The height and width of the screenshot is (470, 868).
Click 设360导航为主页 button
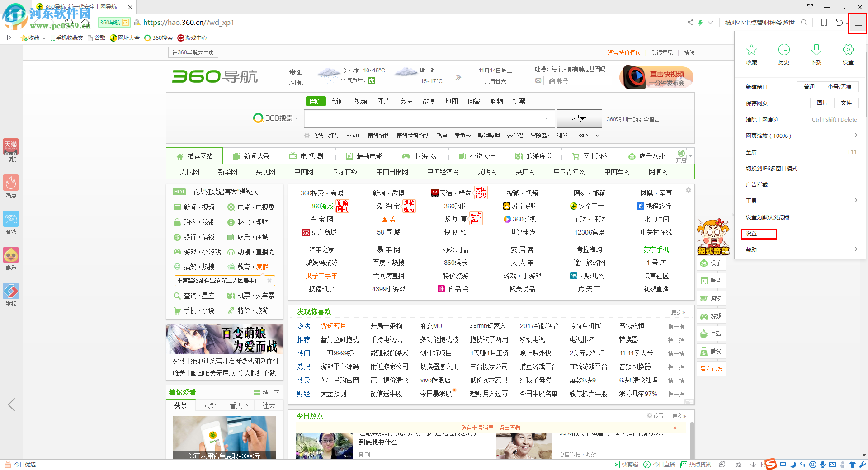[193, 52]
